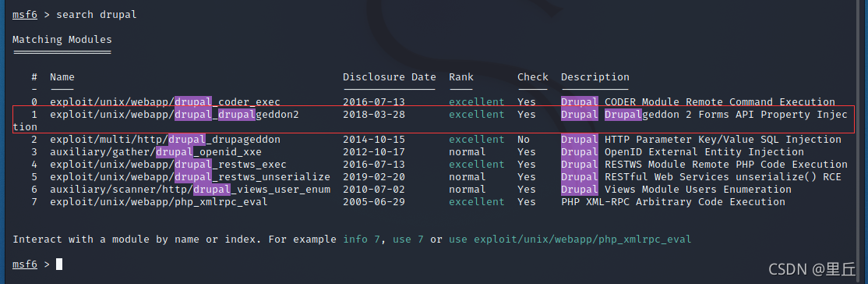This screenshot has height=284, width=868.
Task: Click auxiliary/scanner/http/drupal_views_user_enum entry
Action: point(190,189)
